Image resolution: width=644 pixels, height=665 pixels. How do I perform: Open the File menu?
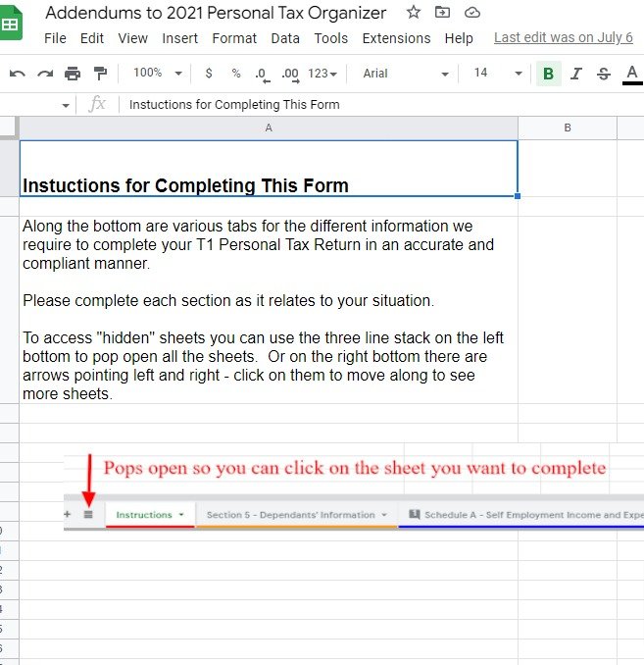click(55, 38)
